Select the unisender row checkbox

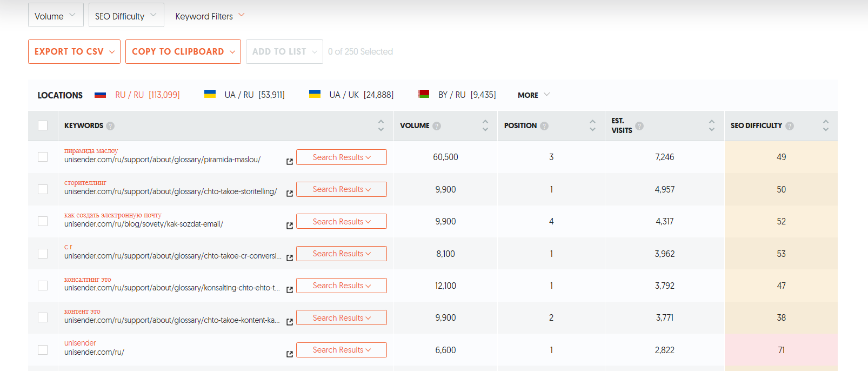point(43,350)
